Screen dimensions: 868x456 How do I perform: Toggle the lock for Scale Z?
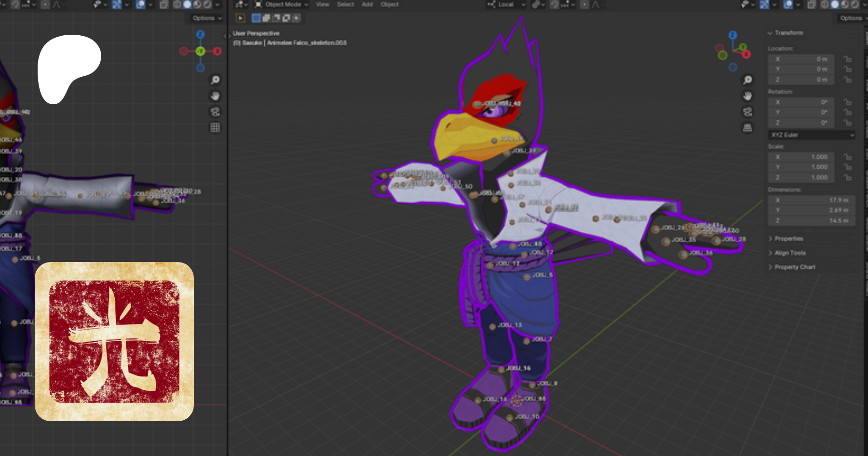click(847, 178)
